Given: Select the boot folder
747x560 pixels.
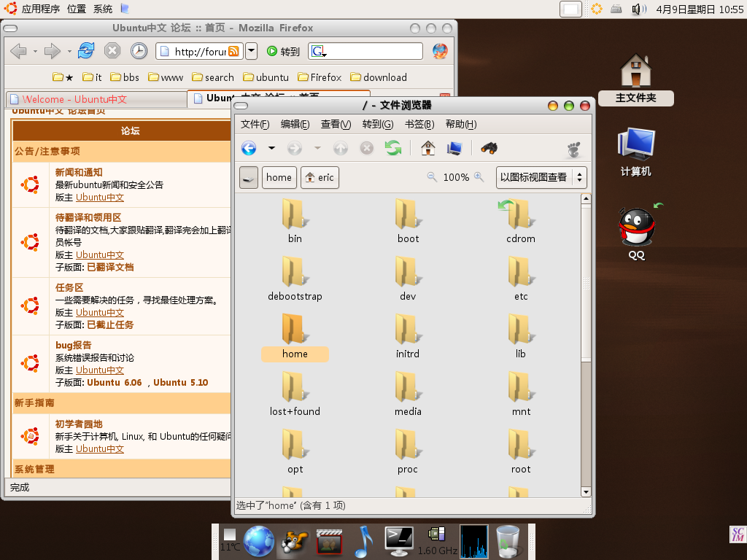Looking at the screenshot, I should [x=409, y=222].
